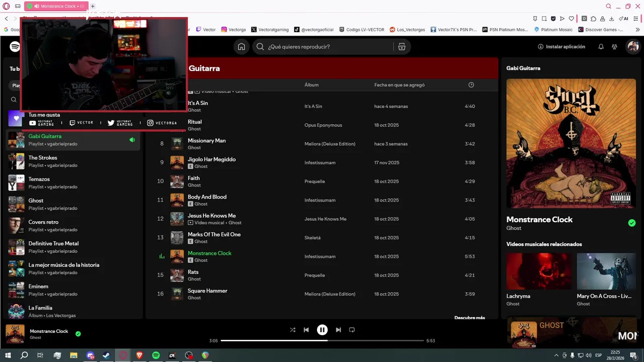Open the browser AI assistant button
The height and width of the screenshot is (362, 644).
[x=624, y=19]
